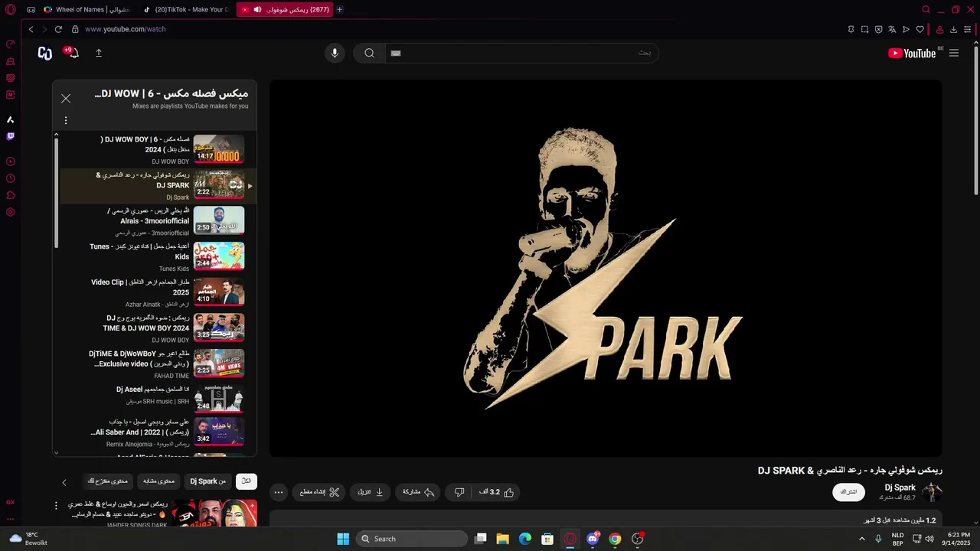Screen dimensions: 980x551
Task: Mute the playing YouTube tab's speaker icon
Action: (257, 9)
